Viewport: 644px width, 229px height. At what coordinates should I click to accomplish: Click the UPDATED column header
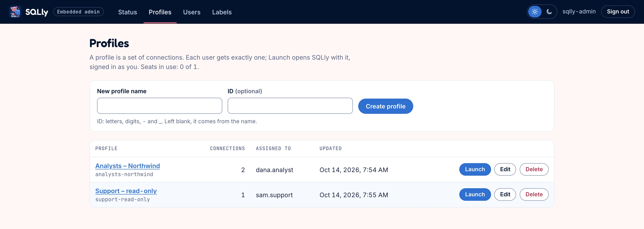coord(330,149)
